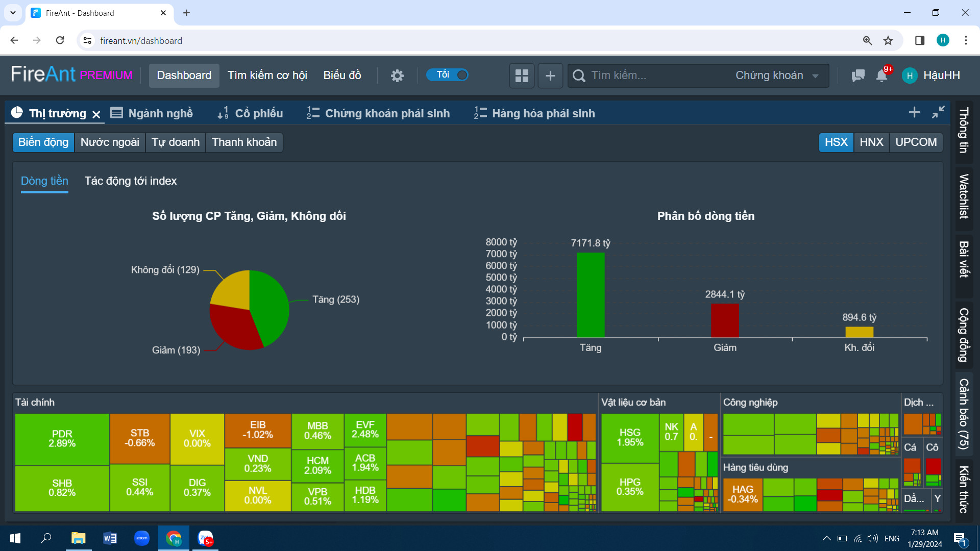Close the Thị trường tab
This screenshot has height=551, width=980.
coord(96,114)
